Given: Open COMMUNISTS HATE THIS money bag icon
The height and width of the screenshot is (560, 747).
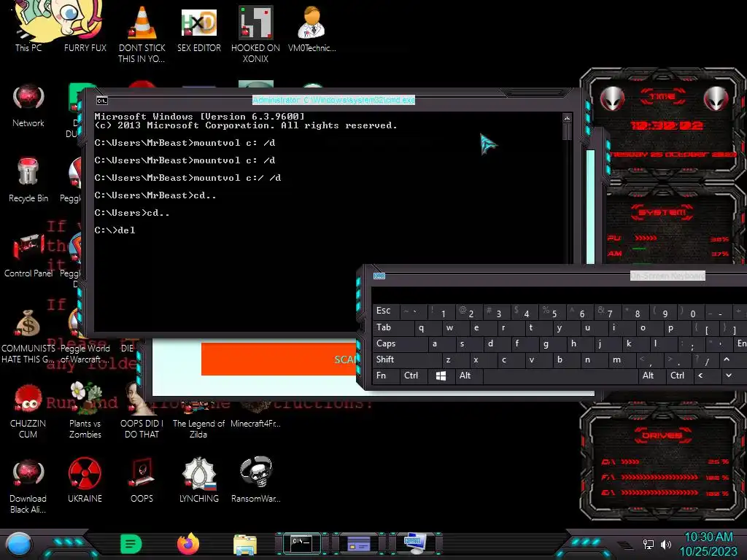Looking at the screenshot, I should (28, 336).
